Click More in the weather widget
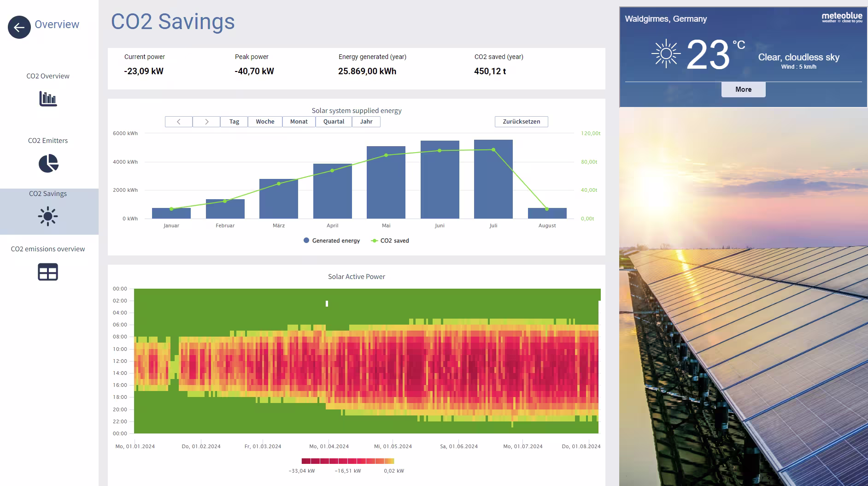 743,89
